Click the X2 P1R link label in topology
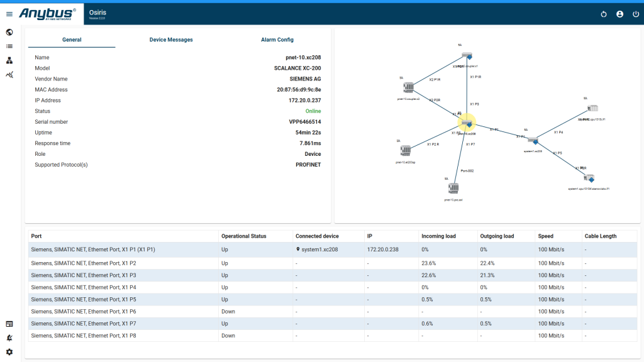644x362 pixels. tap(435, 80)
